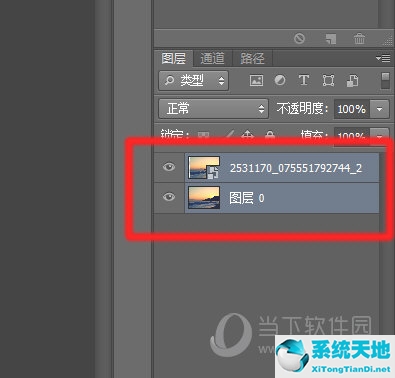The width and height of the screenshot is (395, 378).
Task: Click the trash delete icon
Action: click(359, 39)
